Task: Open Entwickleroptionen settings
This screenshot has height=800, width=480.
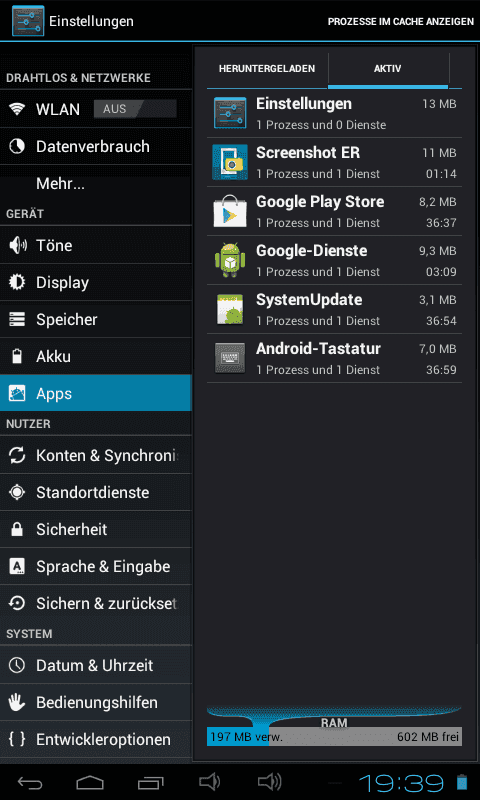Action: [x=96, y=739]
